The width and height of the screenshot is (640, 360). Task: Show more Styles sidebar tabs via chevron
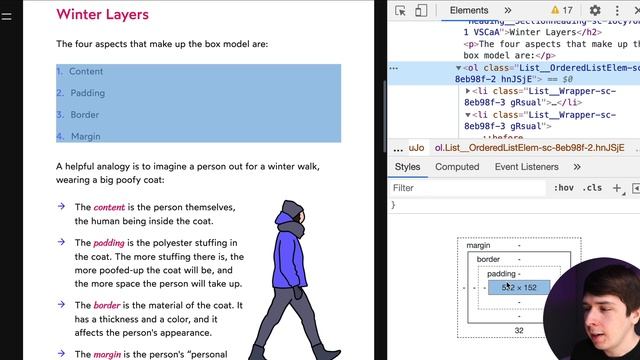(x=577, y=167)
